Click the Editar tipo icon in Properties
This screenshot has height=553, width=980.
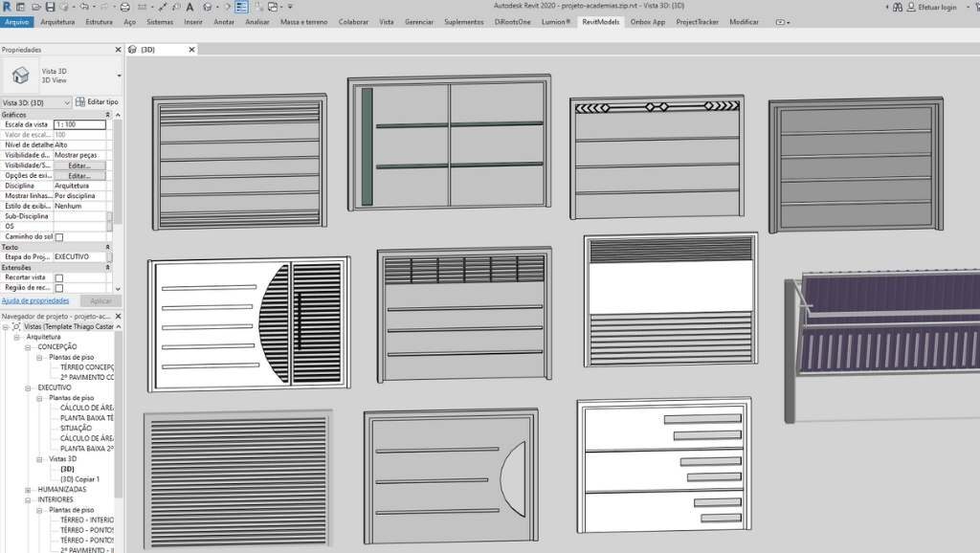pyautogui.click(x=80, y=102)
